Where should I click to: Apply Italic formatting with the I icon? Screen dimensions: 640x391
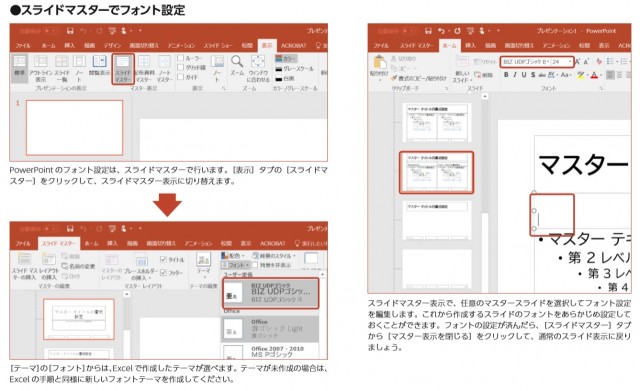click(x=515, y=75)
